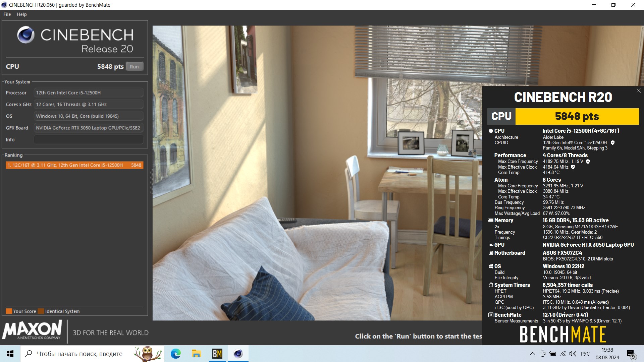
Task: Click the brown Identical System legend swatch
Action: click(x=41, y=311)
